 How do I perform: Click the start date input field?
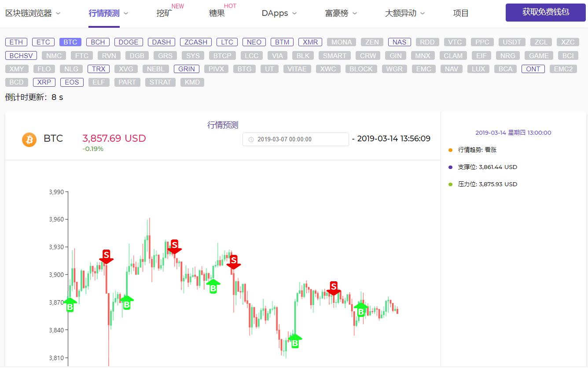296,140
